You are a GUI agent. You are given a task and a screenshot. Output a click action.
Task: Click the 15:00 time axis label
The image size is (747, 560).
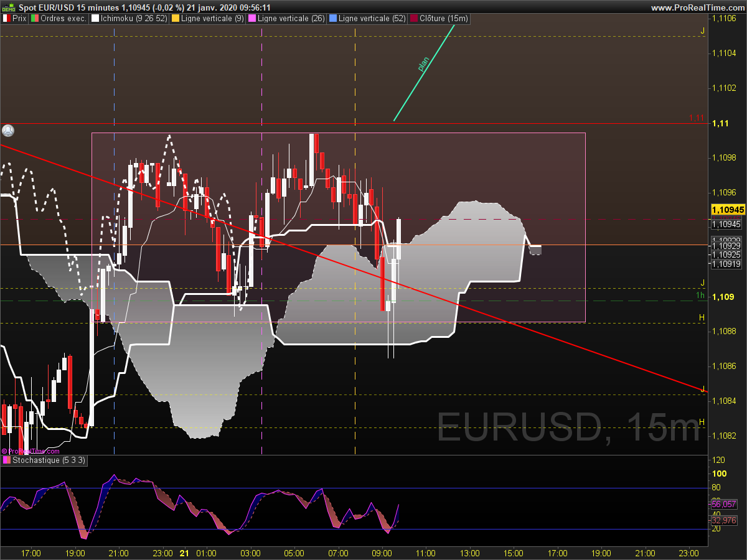pos(514,553)
